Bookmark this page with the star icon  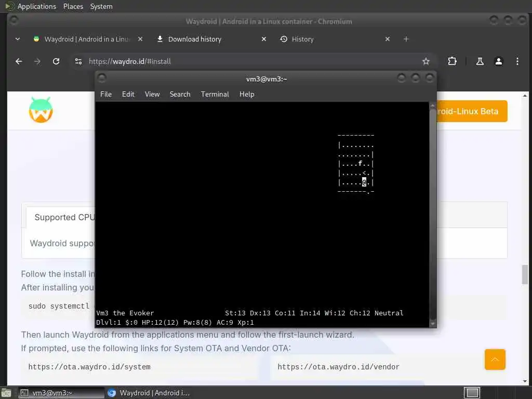tap(426, 61)
